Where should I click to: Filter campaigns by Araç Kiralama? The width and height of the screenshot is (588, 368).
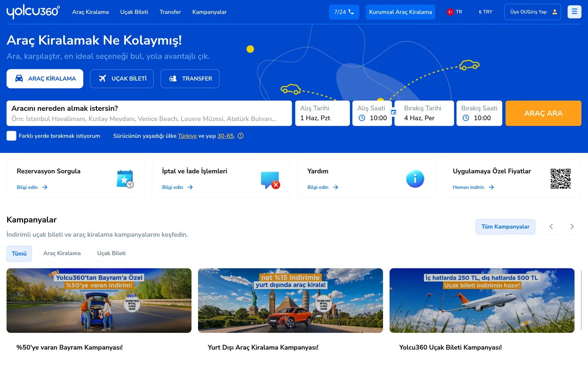click(x=62, y=254)
